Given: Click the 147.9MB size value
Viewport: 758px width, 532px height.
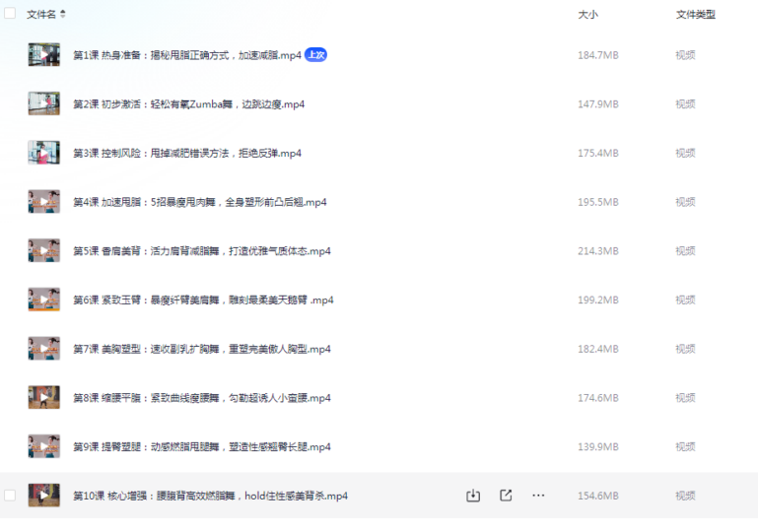Looking at the screenshot, I should tap(598, 103).
